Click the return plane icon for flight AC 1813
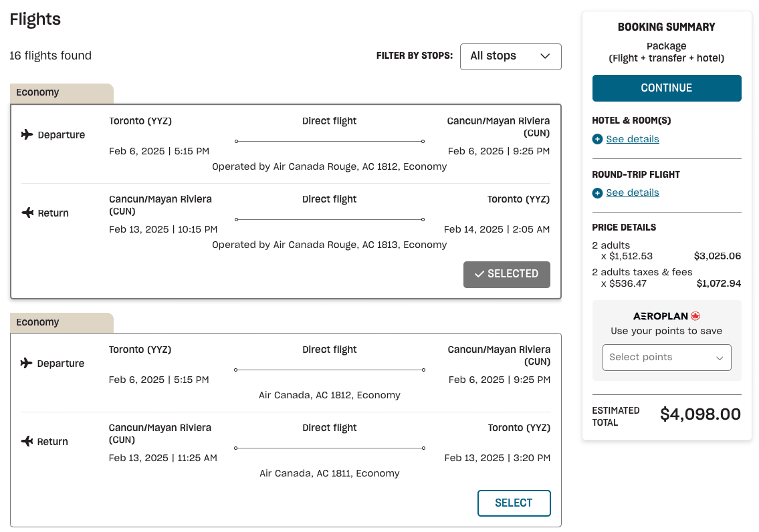This screenshot has width=759, height=532. (x=27, y=213)
